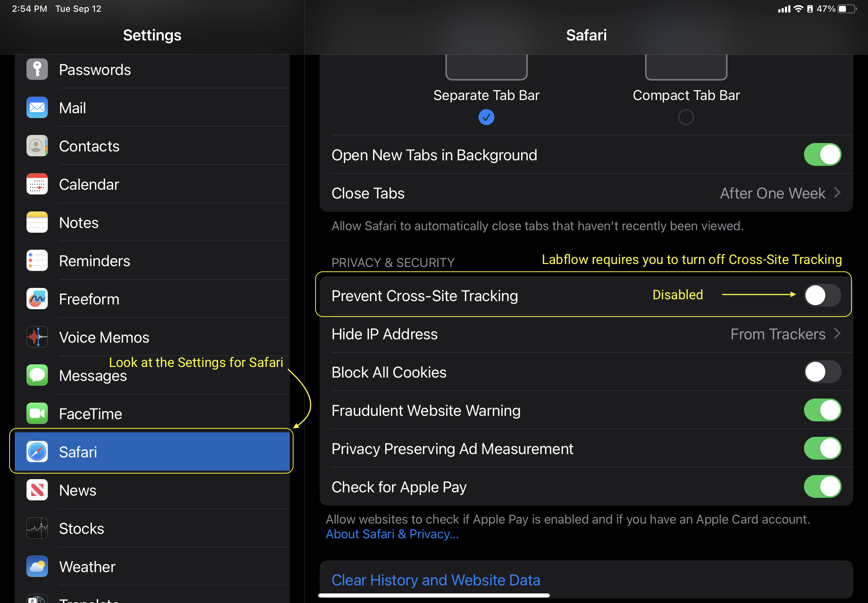Screen dimensions: 868x603
Task: Open Messages settings row
Action: (x=152, y=375)
